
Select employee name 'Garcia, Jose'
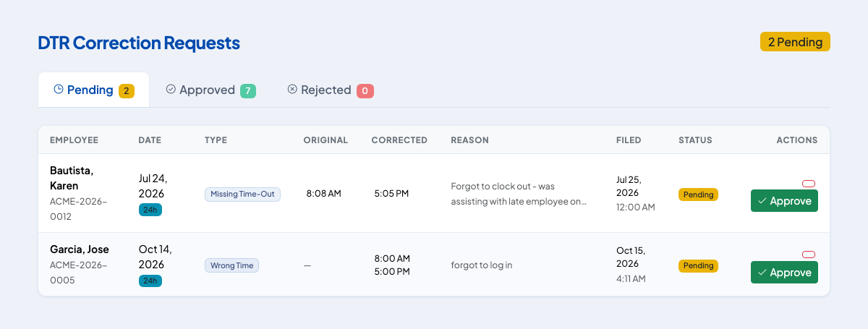click(79, 249)
